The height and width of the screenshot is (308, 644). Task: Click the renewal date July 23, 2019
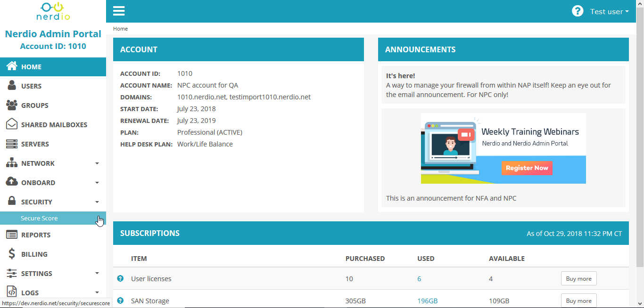197,121
